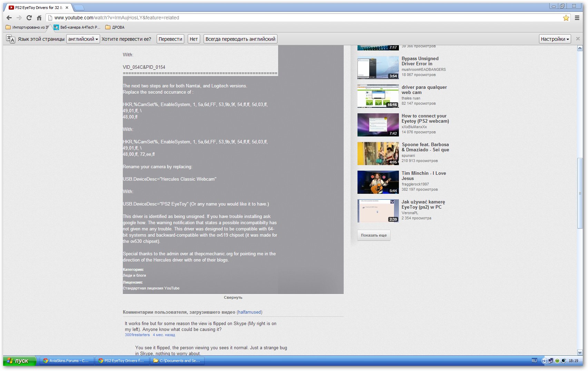Image resolution: width=588 pixels, height=371 pixels.
Task: Close the PS2 EyeToy Drivers tab
Action: click(67, 8)
